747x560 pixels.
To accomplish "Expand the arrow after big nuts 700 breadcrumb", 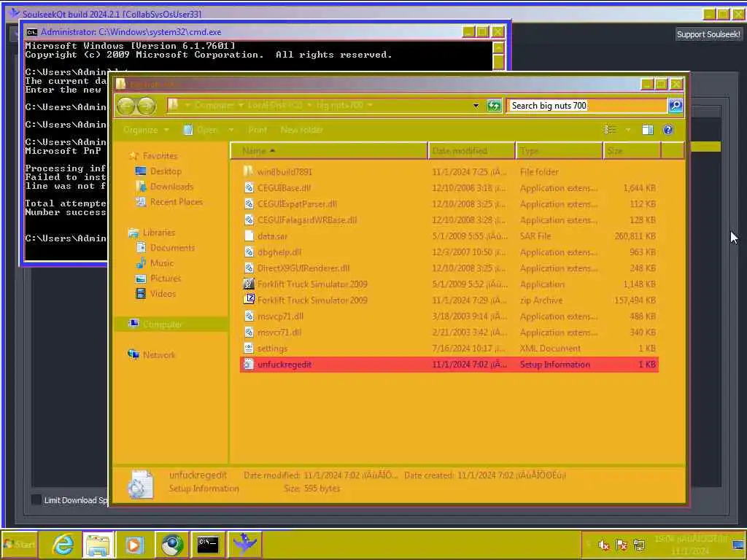I will pyautogui.click(x=370, y=105).
